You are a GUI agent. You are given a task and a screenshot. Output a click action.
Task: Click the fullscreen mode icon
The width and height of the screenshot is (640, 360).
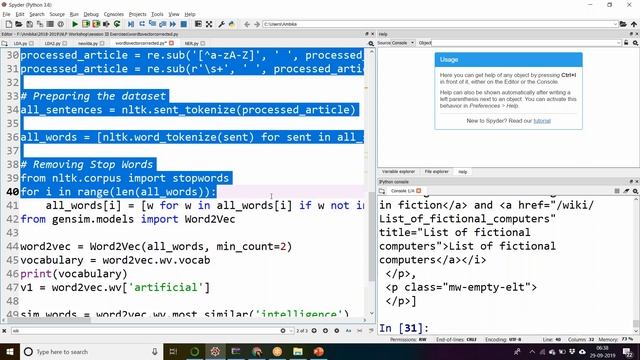(x=209, y=24)
